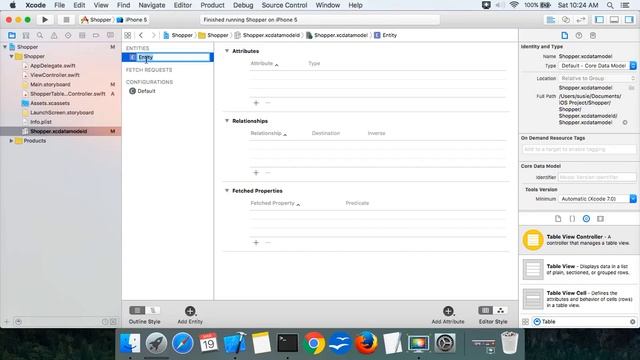Switch Editor Style to graph view

pyautogui.click(x=500, y=310)
